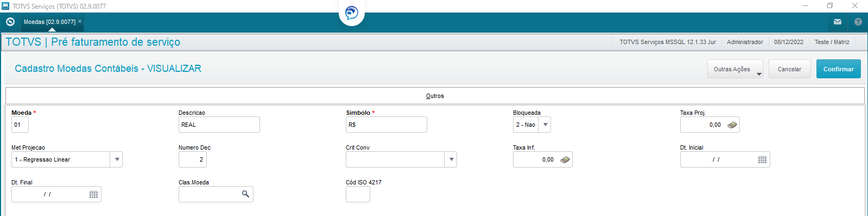This screenshot has width=868, height=216.
Task: Click the TOTVS window app icon in titlebar
Action: point(5,6)
